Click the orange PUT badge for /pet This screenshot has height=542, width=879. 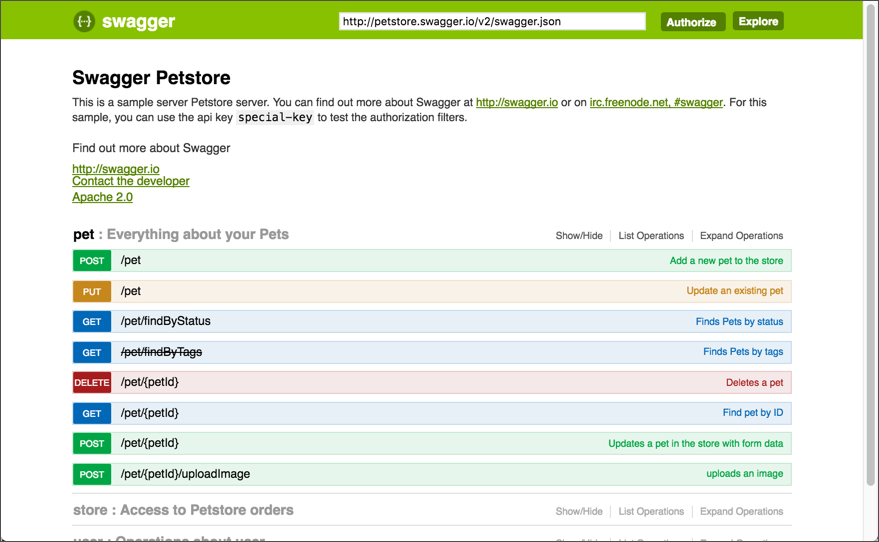pyautogui.click(x=92, y=292)
